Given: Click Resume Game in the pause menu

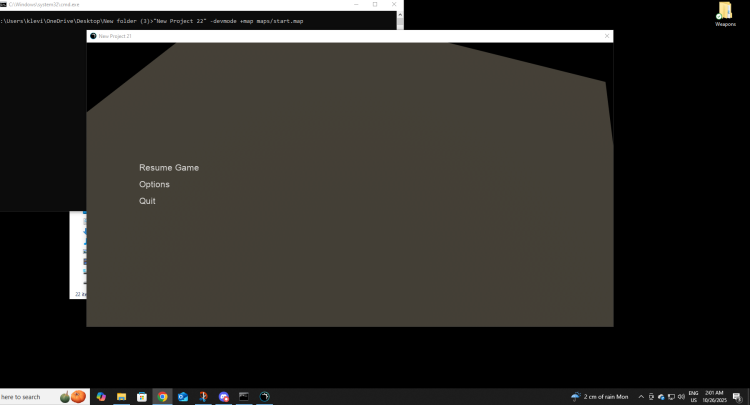Looking at the screenshot, I should pos(169,168).
